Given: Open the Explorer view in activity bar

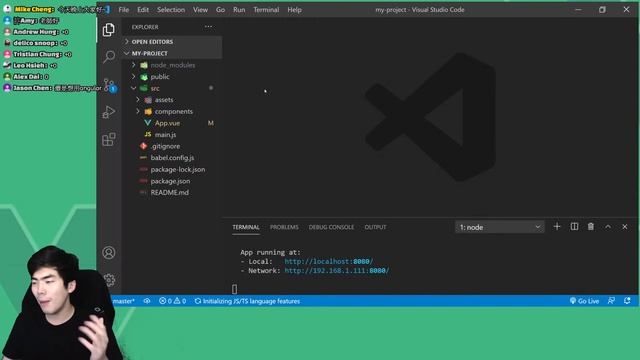Looking at the screenshot, I should coord(109,30).
